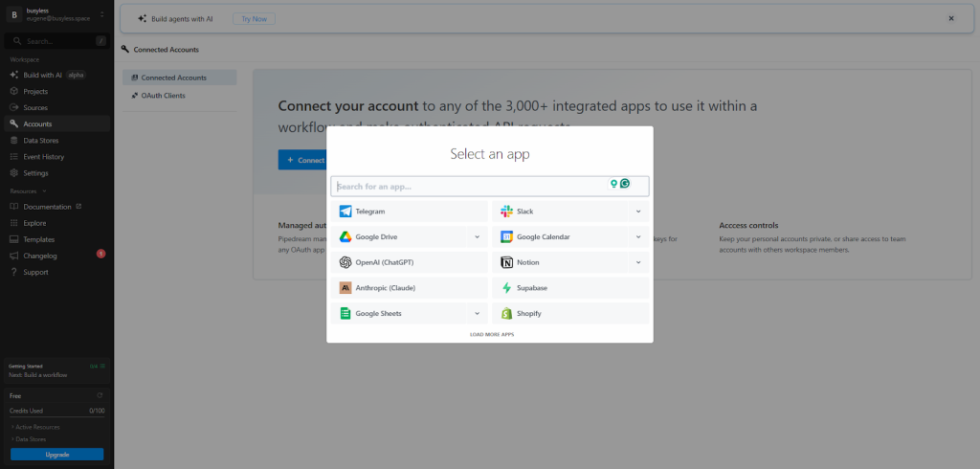Go to Event History in sidebar
980x469 pixels.
[43, 157]
